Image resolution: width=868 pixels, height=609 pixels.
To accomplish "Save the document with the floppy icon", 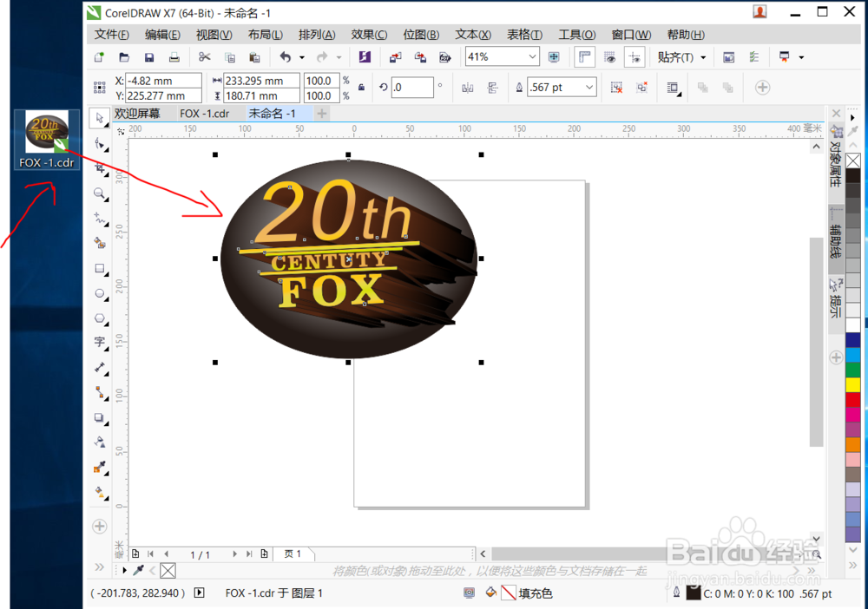I will click(149, 57).
